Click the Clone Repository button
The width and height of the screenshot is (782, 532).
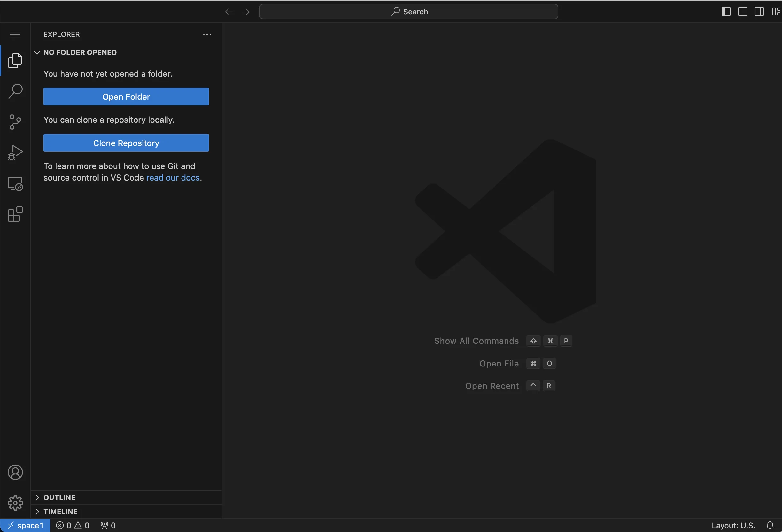[x=126, y=143]
